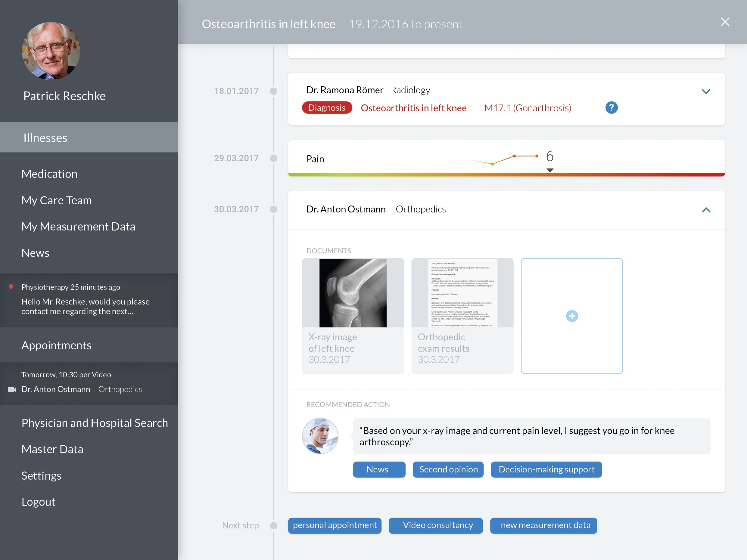
Task: Click the blue question mark help icon
Action: click(x=611, y=108)
